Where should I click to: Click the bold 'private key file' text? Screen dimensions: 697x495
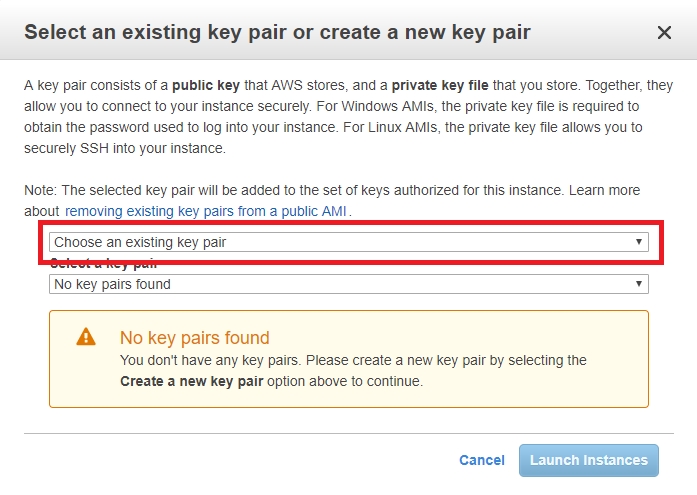coord(440,85)
